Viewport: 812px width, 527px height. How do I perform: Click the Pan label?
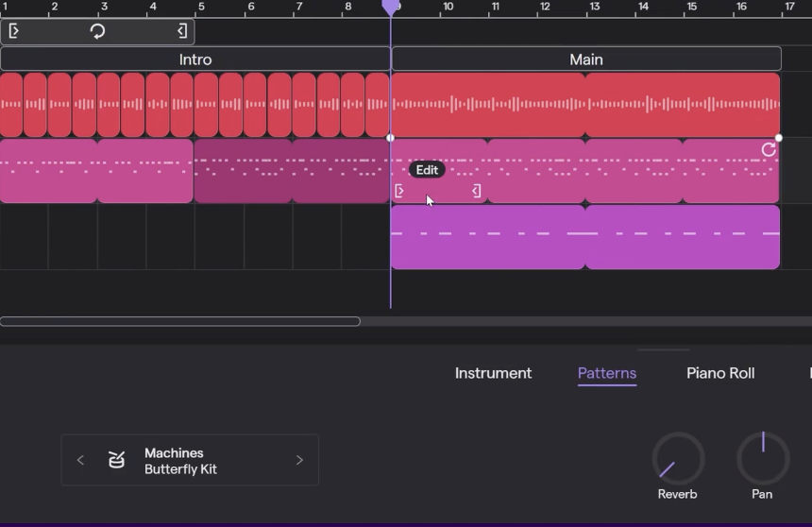tap(762, 494)
